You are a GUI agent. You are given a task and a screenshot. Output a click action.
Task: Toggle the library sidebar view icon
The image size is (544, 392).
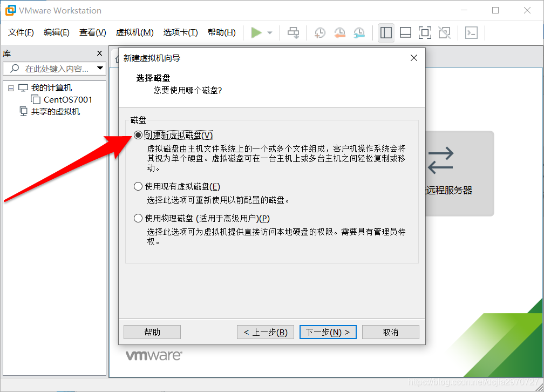coord(386,32)
